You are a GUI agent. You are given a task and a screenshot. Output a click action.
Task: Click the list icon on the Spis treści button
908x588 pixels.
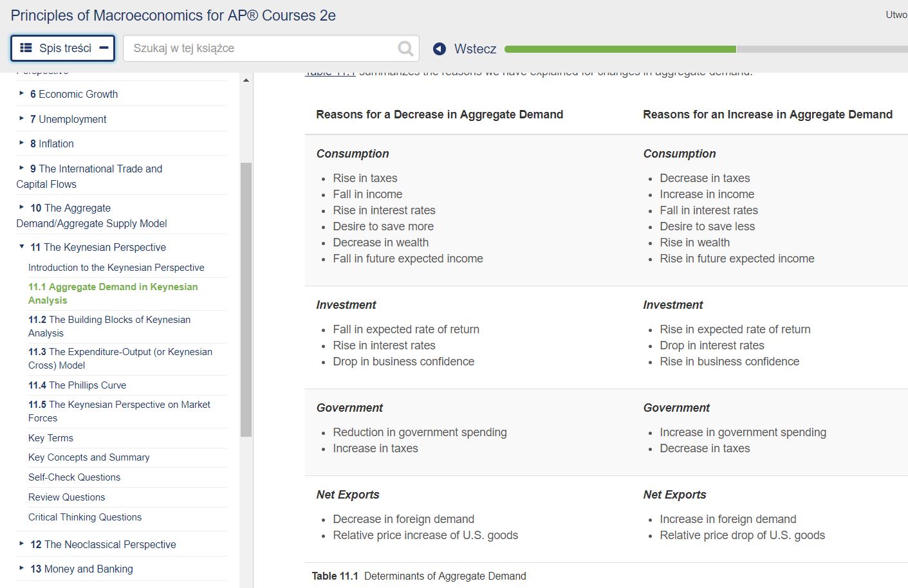[24, 48]
